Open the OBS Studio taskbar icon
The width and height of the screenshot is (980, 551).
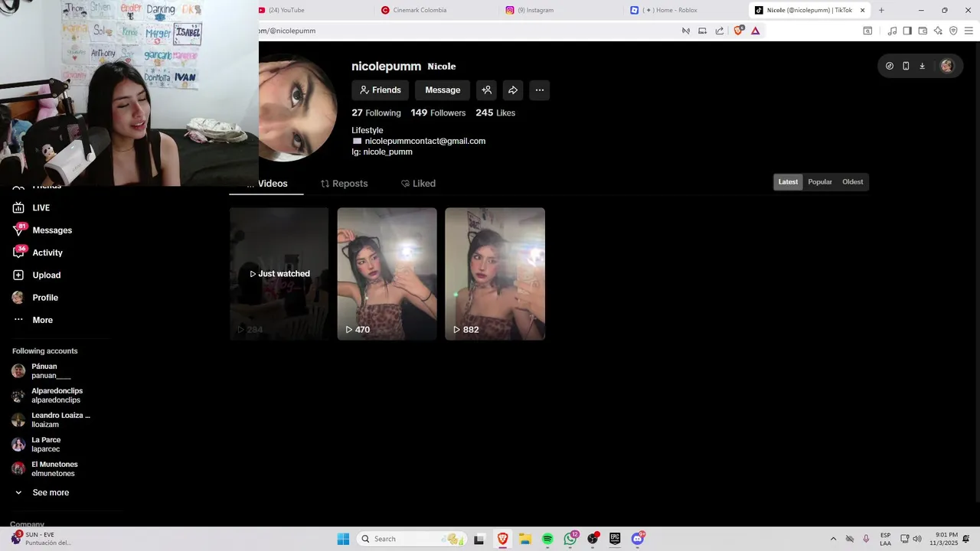click(593, 539)
